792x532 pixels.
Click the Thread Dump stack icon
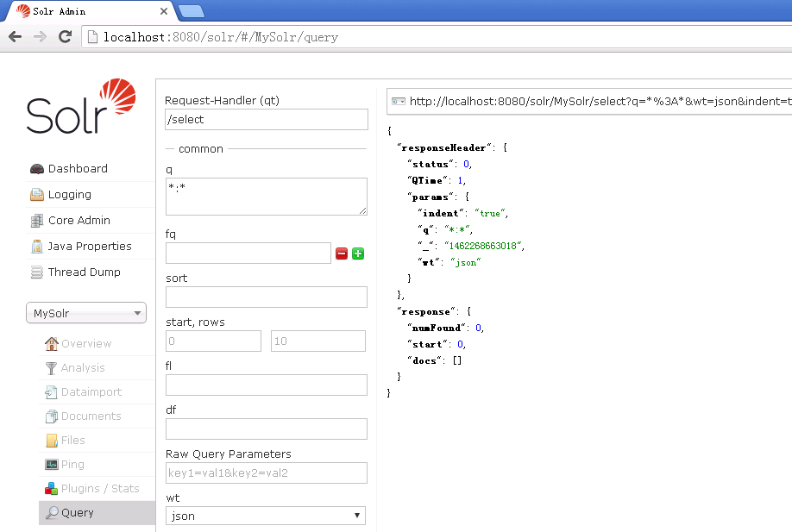tap(37, 272)
